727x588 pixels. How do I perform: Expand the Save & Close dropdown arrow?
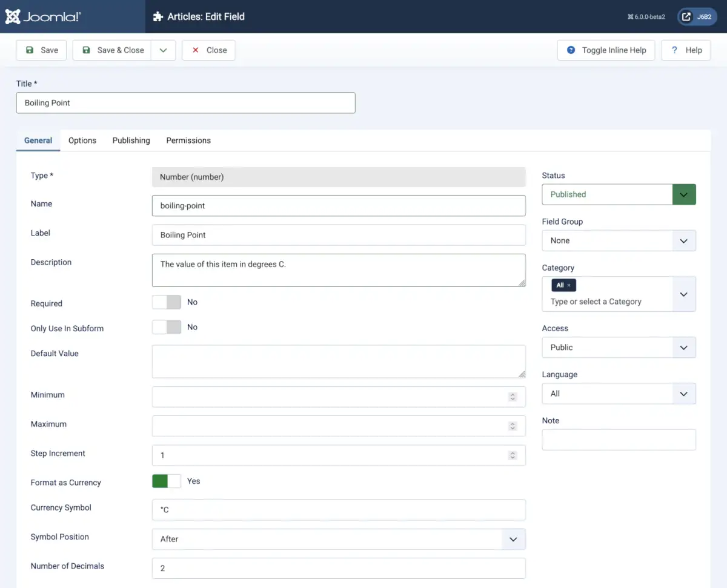coord(163,50)
